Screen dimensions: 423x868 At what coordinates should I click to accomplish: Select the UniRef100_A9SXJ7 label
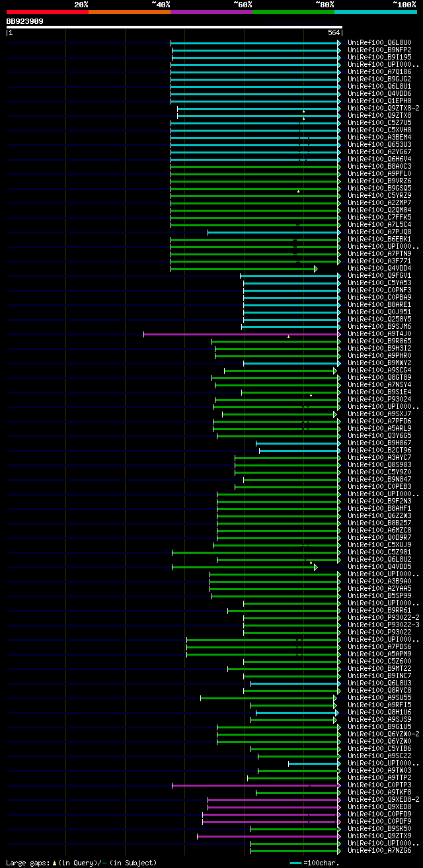[379, 414]
